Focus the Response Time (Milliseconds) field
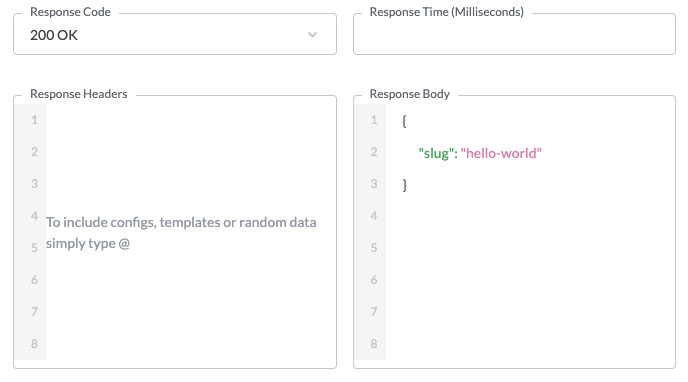The image size is (688, 382). click(514, 34)
